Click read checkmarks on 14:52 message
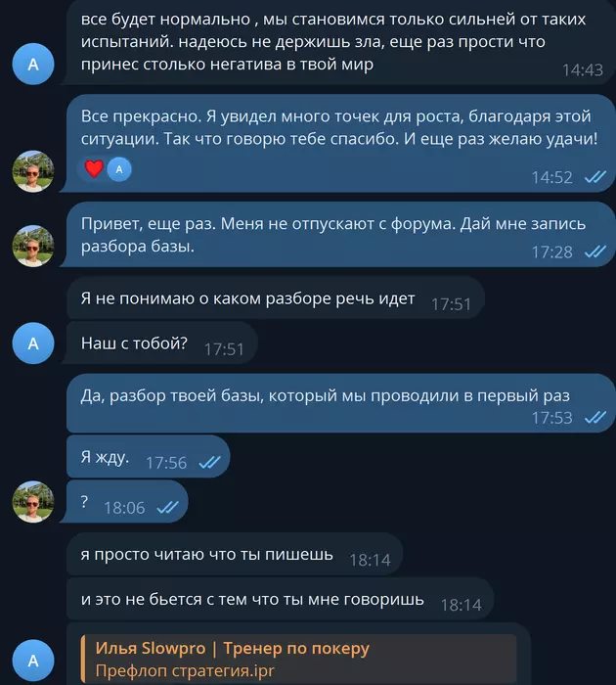The height and width of the screenshot is (685, 616). click(595, 177)
